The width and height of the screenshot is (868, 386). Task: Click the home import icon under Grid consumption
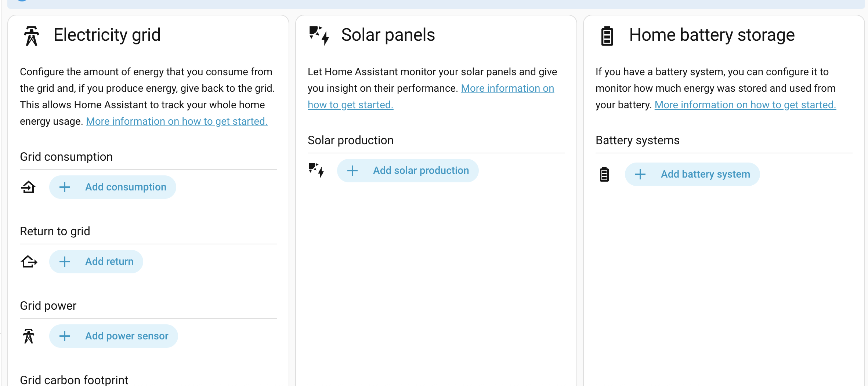(x=28, y=187)
